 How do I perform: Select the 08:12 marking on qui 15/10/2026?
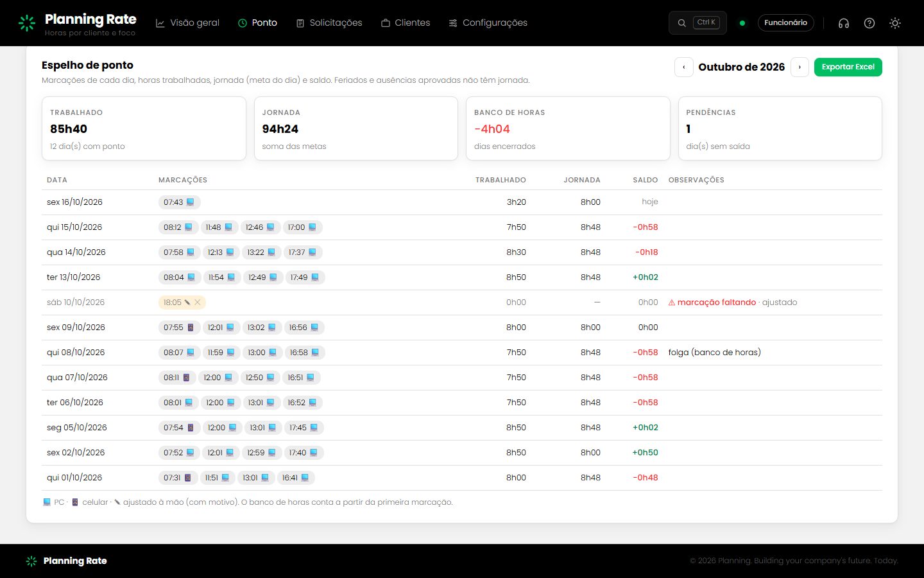click(178, 227)
